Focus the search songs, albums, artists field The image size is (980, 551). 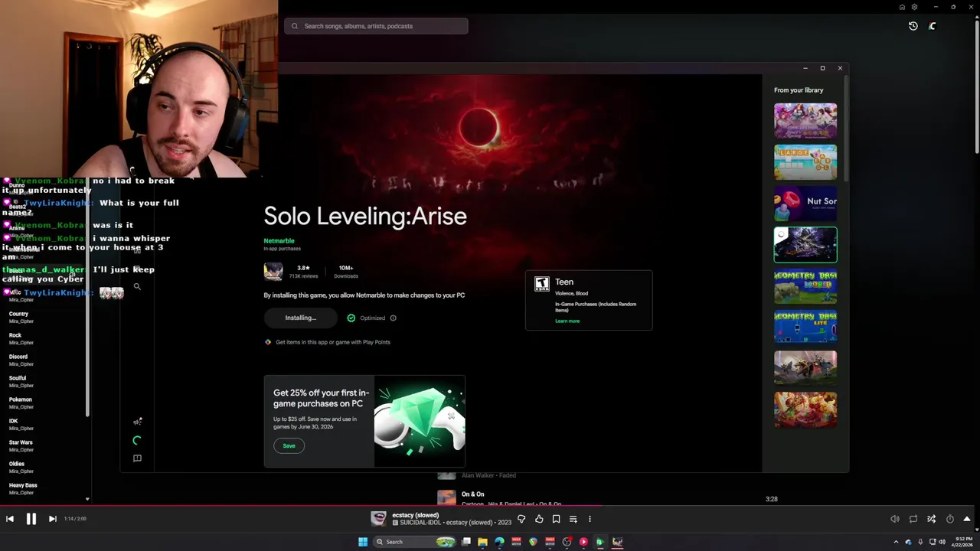pyautogui.click(x=376, y=26)
